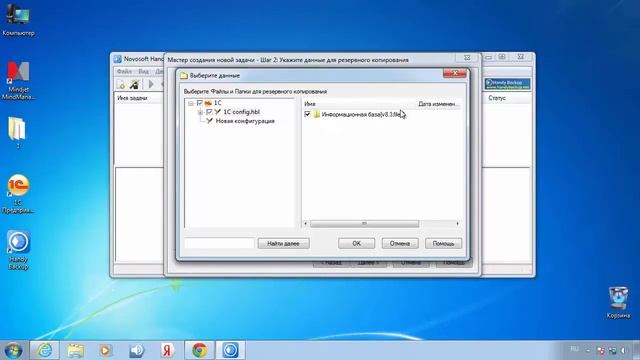Image resolution: width=640 pixels, height=360 pixels.
Task: Open Mindjet MindManager desktop shortcut
Action: pos(18,81)
